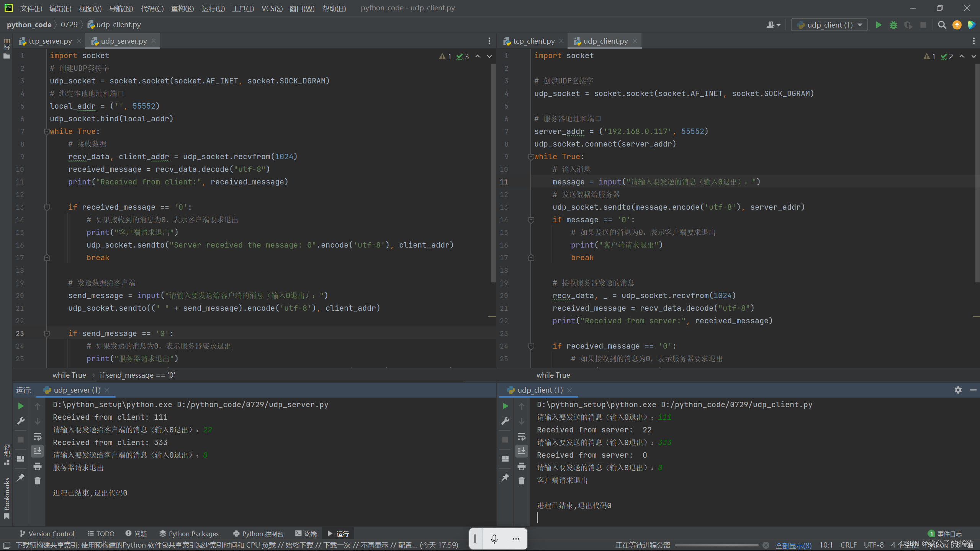Screen dimensions: 980x551
Task: Open udp_client run configuration dropdown
Action: coord(829,25)
